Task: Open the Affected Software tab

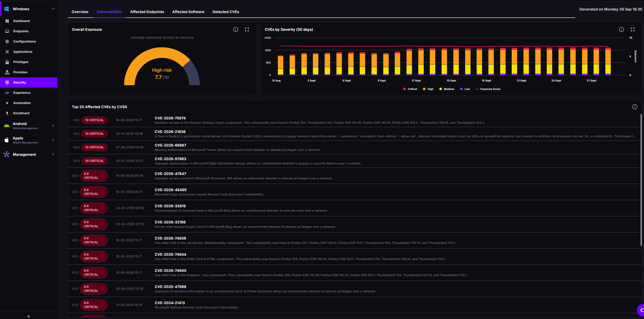Action: 188,12
